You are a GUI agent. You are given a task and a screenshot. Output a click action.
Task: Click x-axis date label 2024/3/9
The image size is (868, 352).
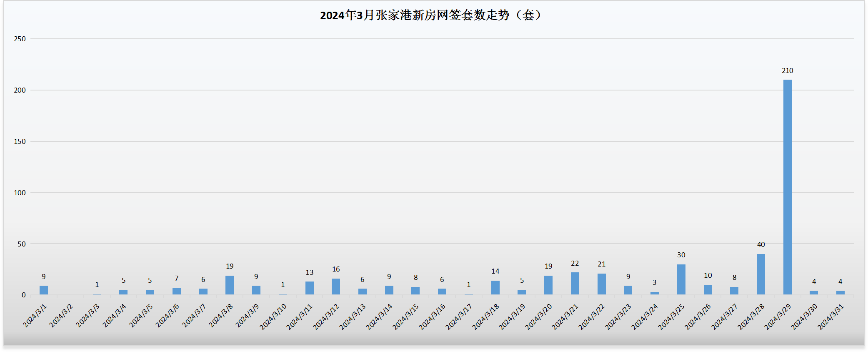click(x=248, y=315)
